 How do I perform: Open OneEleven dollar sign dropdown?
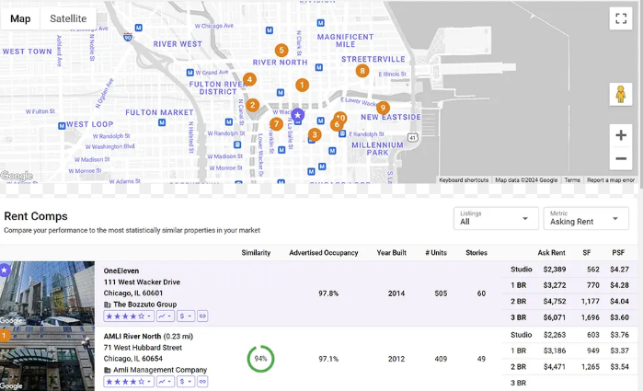(186, 316)
